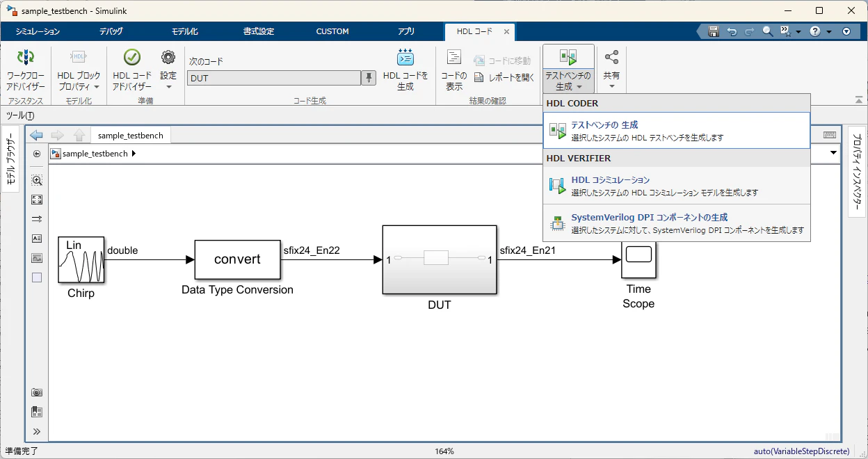868x459 pixels.
Task: Click the auto(VariableStepDiscrete) solver link
Action: point(801,451)
